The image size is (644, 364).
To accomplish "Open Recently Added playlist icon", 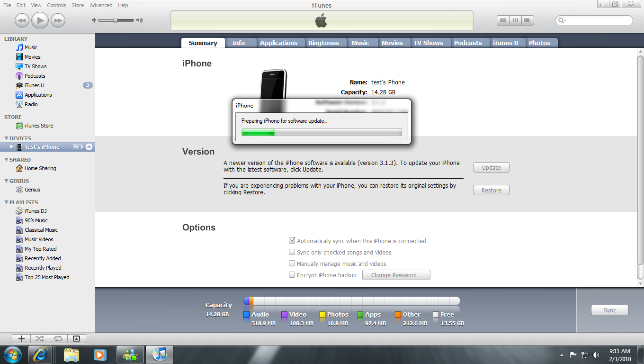I will (19, 258).
